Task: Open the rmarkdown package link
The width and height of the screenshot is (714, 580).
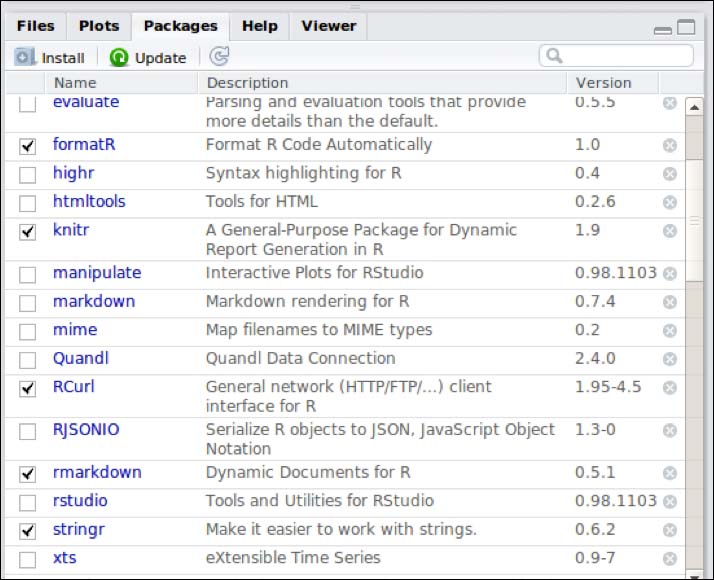Action: tap(97, 472)
